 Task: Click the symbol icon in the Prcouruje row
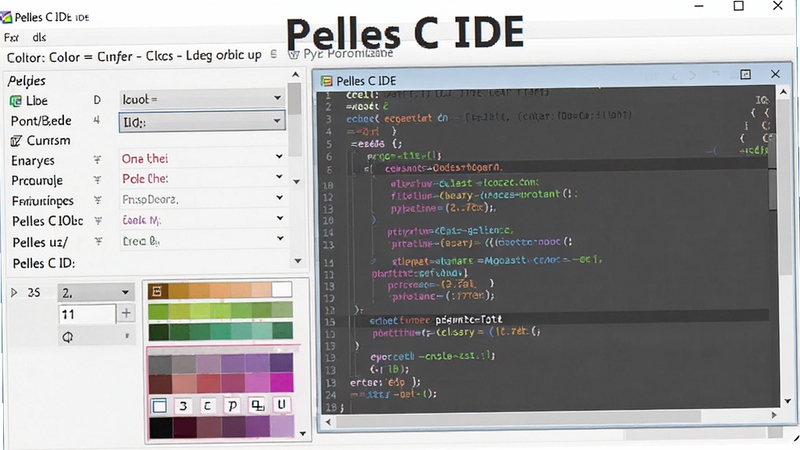pyautogui.click(x=97, y=180)
